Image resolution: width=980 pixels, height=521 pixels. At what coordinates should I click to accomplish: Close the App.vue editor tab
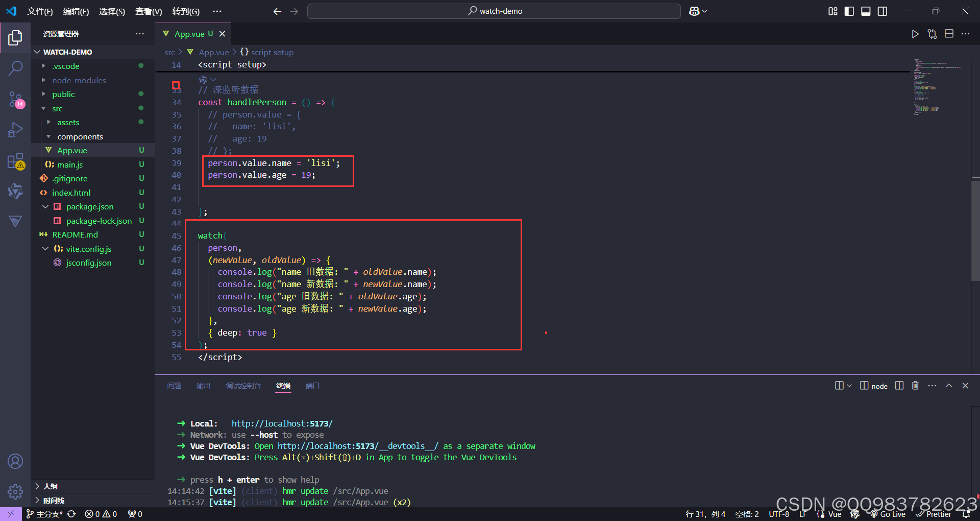click(x=222, y=34)
